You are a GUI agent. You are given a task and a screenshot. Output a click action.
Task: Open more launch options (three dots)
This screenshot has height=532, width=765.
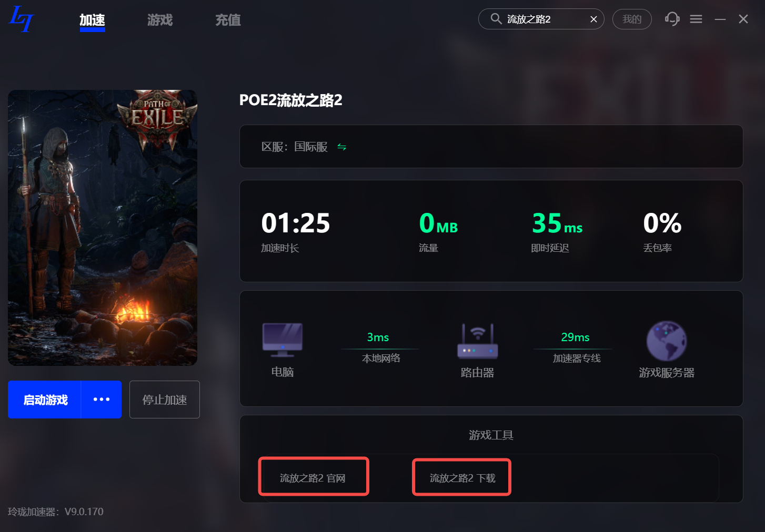pos(101,400)
